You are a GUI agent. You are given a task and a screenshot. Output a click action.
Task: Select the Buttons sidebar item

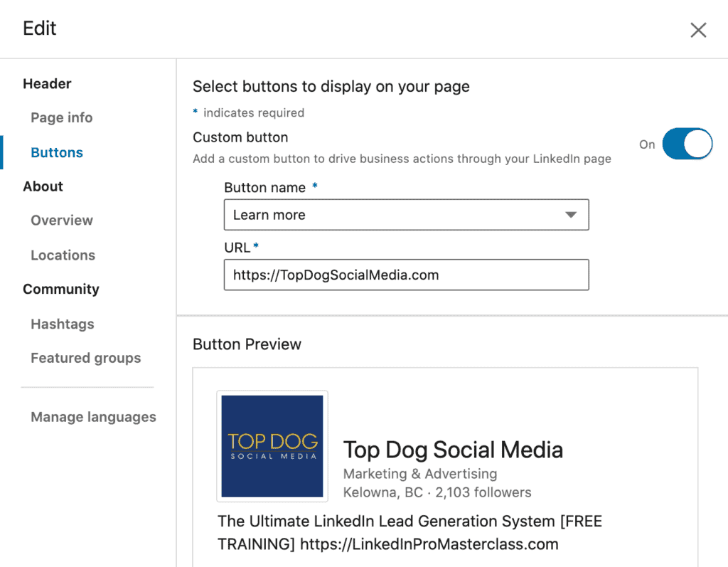[57, 152]
